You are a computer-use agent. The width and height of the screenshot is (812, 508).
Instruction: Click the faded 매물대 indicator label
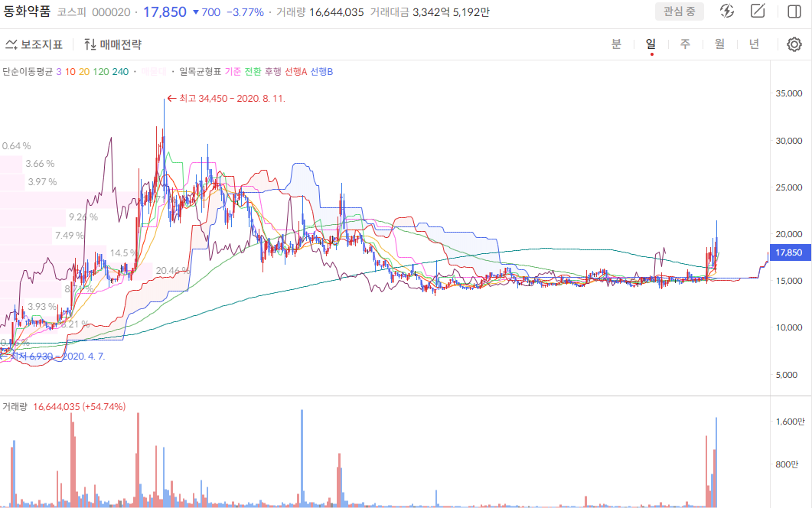tap(154, 71)
